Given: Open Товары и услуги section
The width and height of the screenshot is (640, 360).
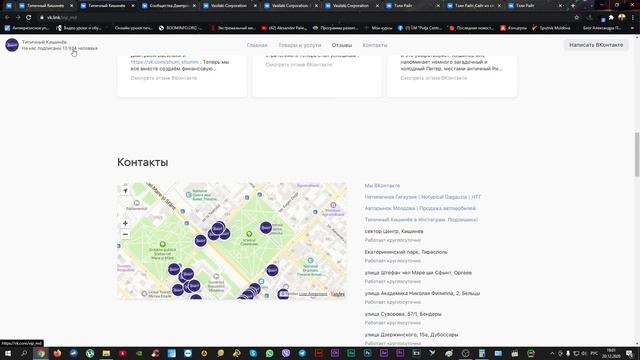Looking at the screenshot, I should [300, 45].
